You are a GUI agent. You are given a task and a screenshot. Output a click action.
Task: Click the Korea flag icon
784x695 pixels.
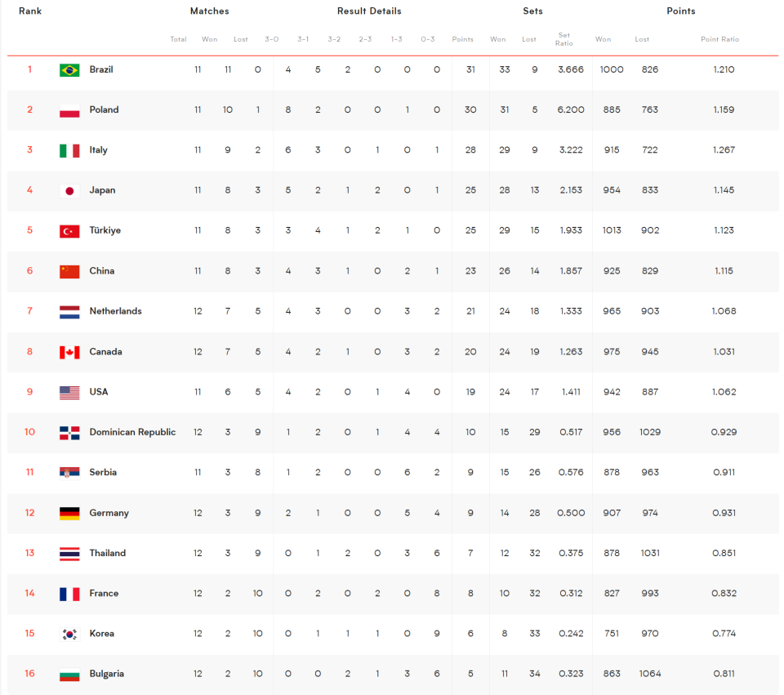tap(69, 635)
